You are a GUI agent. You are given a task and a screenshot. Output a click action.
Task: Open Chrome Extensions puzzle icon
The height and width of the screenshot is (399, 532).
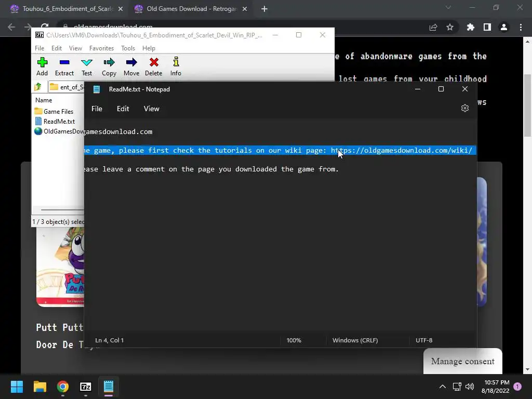470,27
